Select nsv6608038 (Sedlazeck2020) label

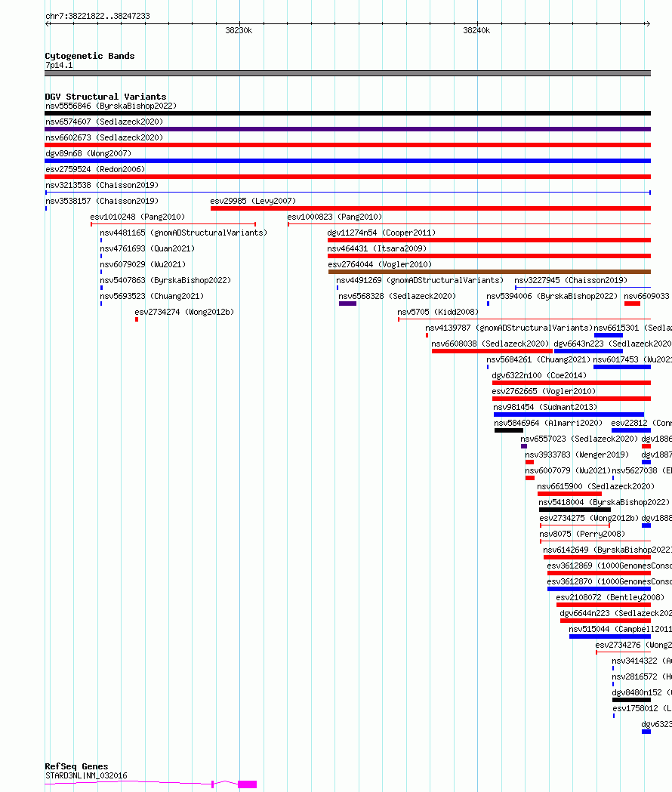coord(490,344)
